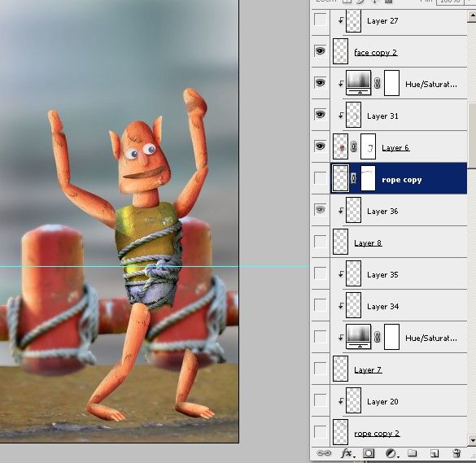The image size is (476, 463).
Task: Open the fx layer style menu
Action: tap(347, 453)
